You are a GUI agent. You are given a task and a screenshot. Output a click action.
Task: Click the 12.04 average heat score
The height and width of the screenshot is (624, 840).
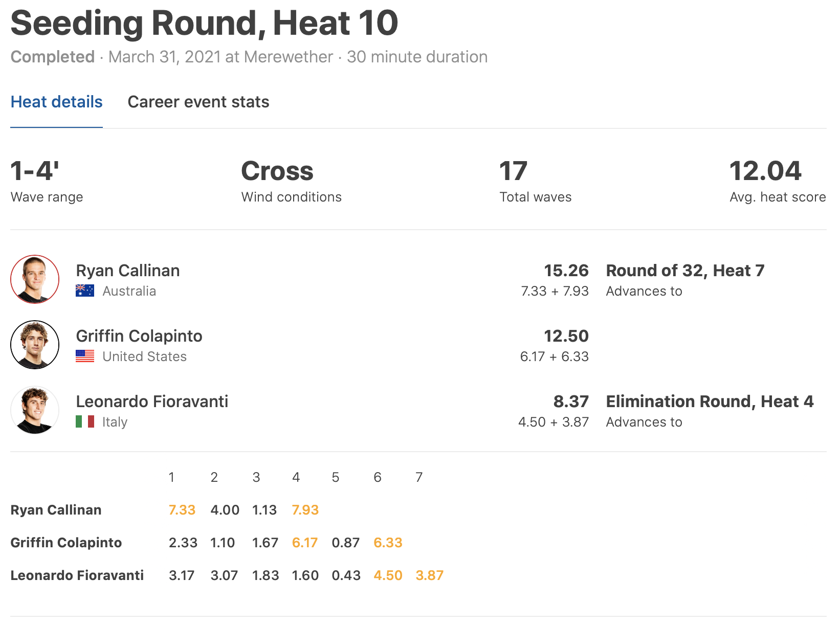tap(765, 171)
